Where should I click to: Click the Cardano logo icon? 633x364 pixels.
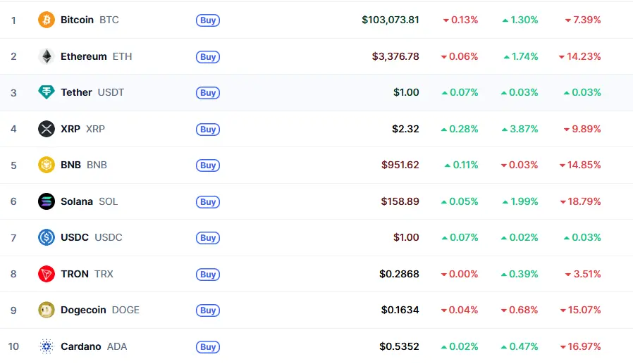[x=47, y=346]
